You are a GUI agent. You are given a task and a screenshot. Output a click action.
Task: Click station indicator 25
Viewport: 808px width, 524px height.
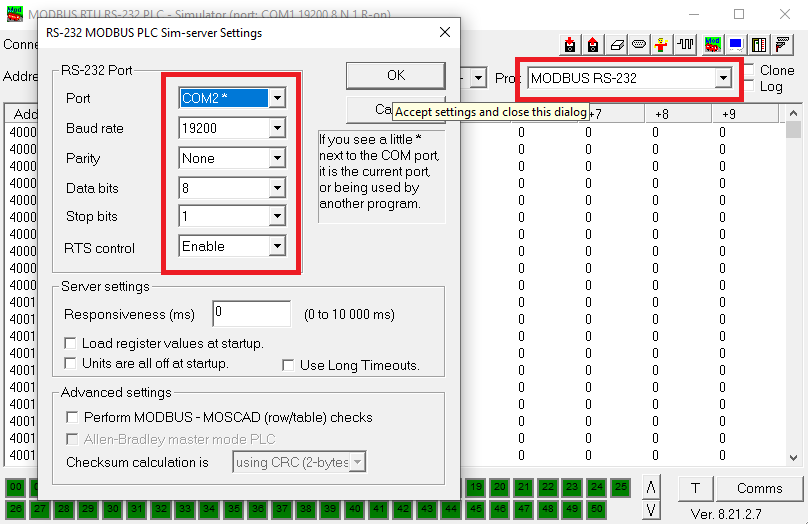tap(621, 487)
